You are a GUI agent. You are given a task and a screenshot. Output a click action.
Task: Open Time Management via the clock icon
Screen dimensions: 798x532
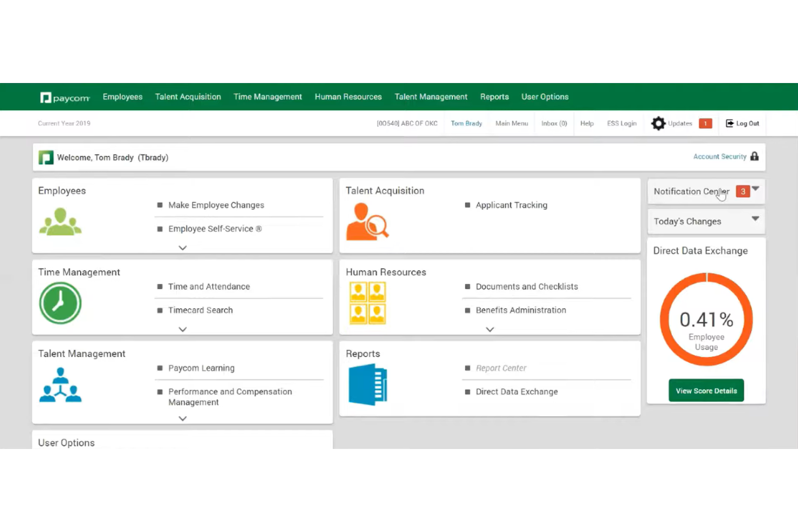(60, 303)
